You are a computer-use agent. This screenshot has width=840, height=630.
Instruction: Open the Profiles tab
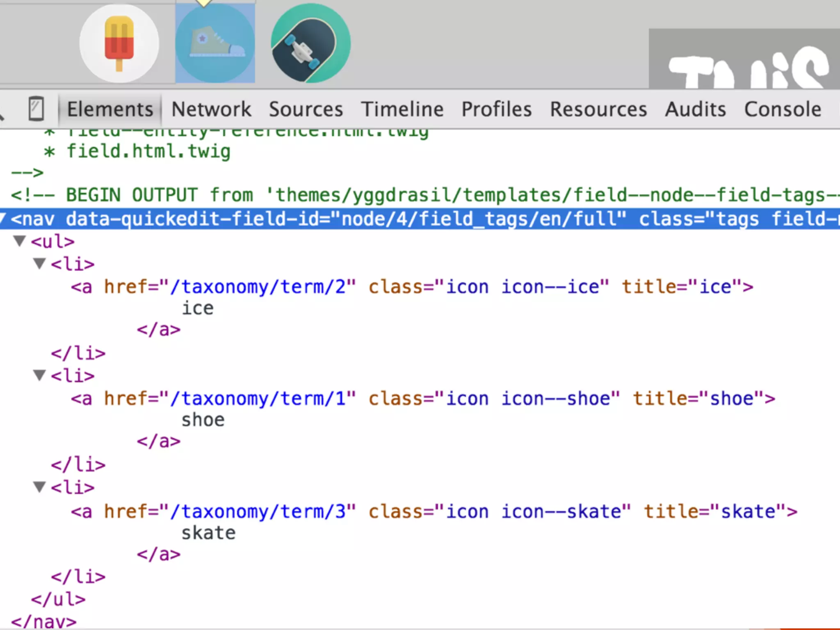tap(497, 110)
